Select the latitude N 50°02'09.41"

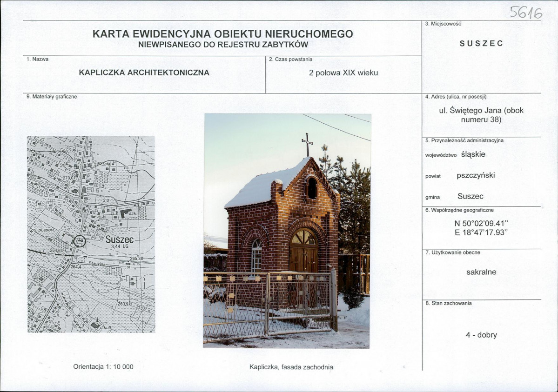coord(481,224)
